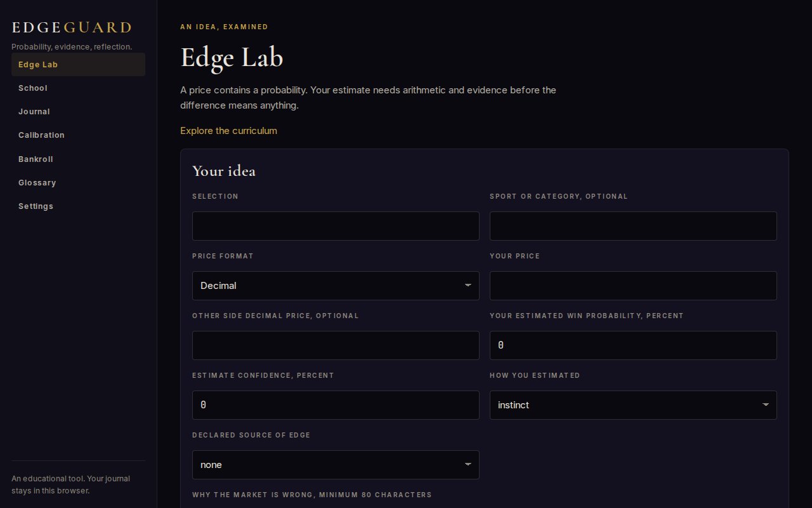Follow the Explore the curriculum link
The width and height of the screenshot is (812, 508).
(228, 131)
